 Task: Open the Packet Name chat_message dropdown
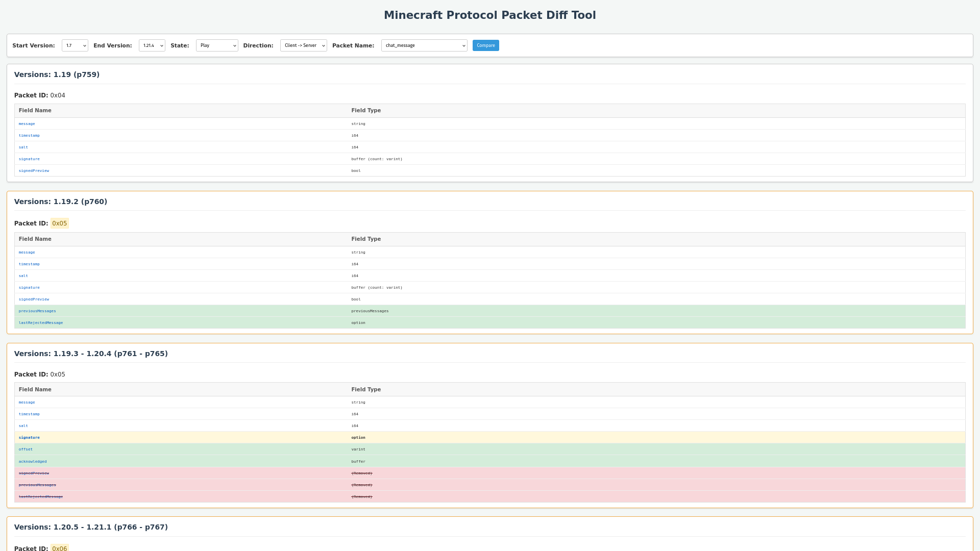tap(424, 45)
